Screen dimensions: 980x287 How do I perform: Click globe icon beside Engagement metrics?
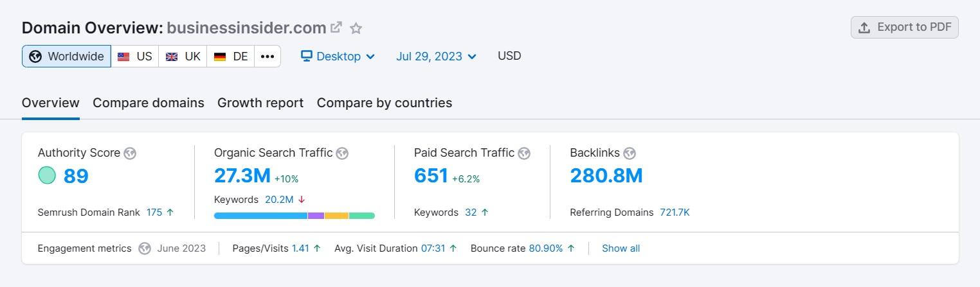(145, 248)
